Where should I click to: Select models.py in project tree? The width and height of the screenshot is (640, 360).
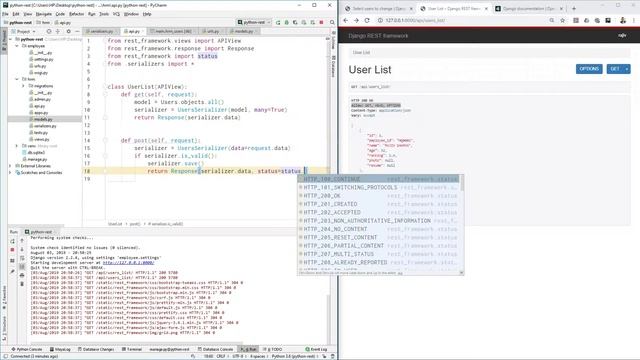[x=43, y=119]
